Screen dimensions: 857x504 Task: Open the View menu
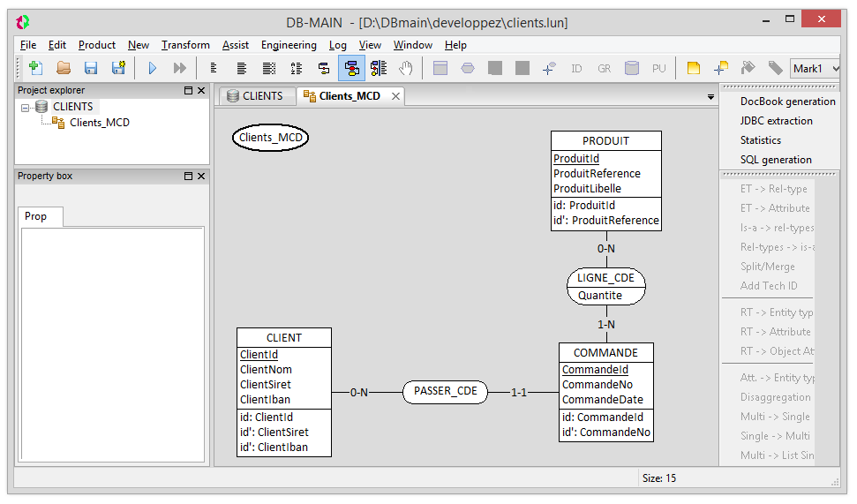tap(370, 45)
